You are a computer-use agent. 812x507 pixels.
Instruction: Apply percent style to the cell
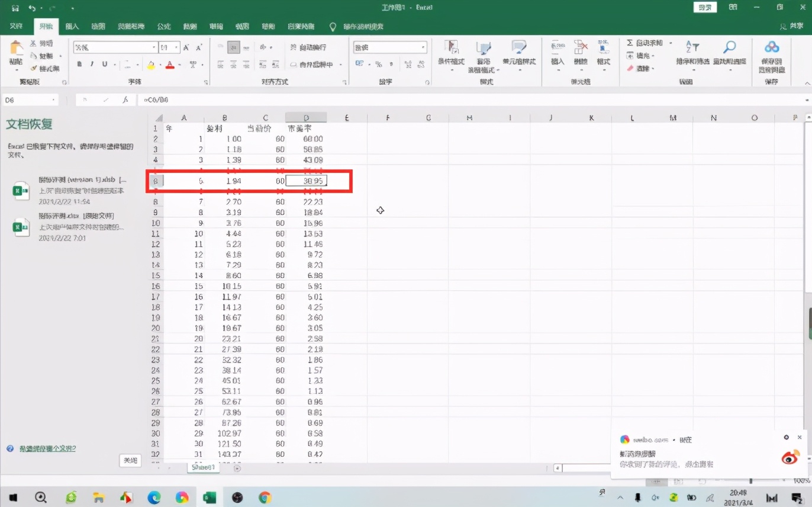[x=379, y=64]
